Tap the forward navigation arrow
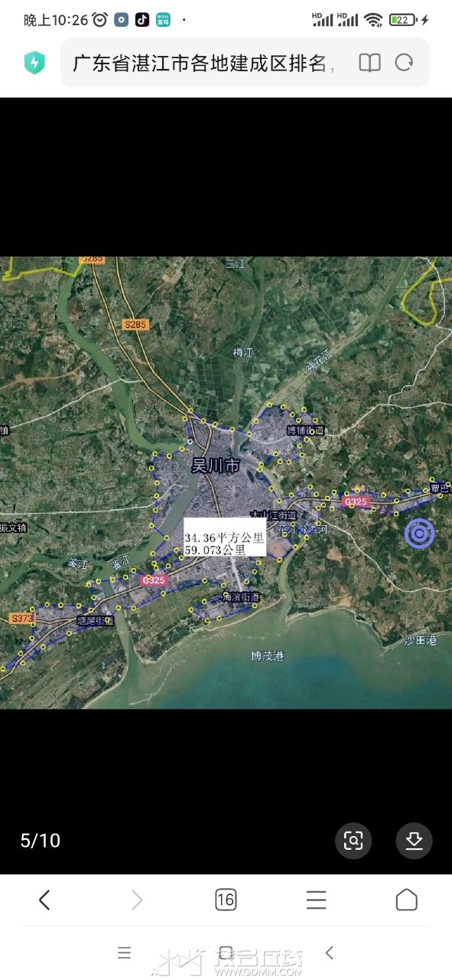The height and width of the screenshot is (980, 452). pos(137,900)
